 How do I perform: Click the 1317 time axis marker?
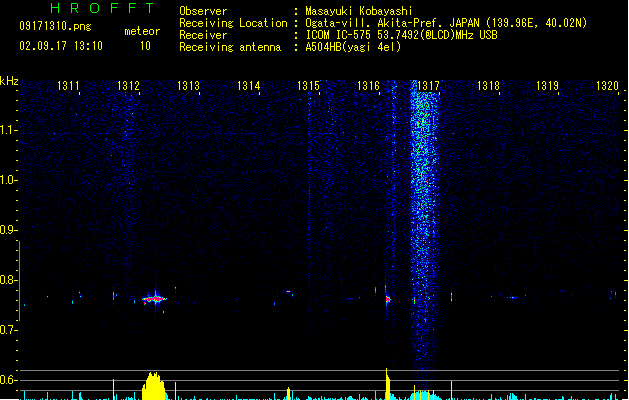point(428,86)
